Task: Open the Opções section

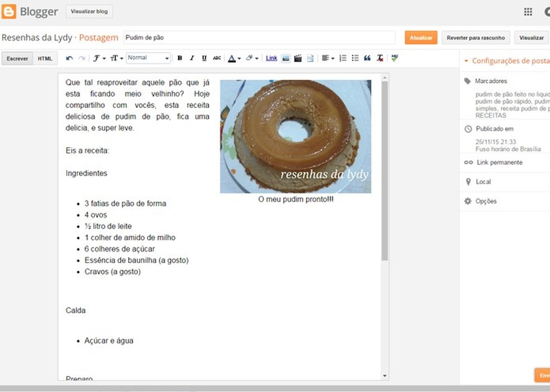Action: coord(486,201)
